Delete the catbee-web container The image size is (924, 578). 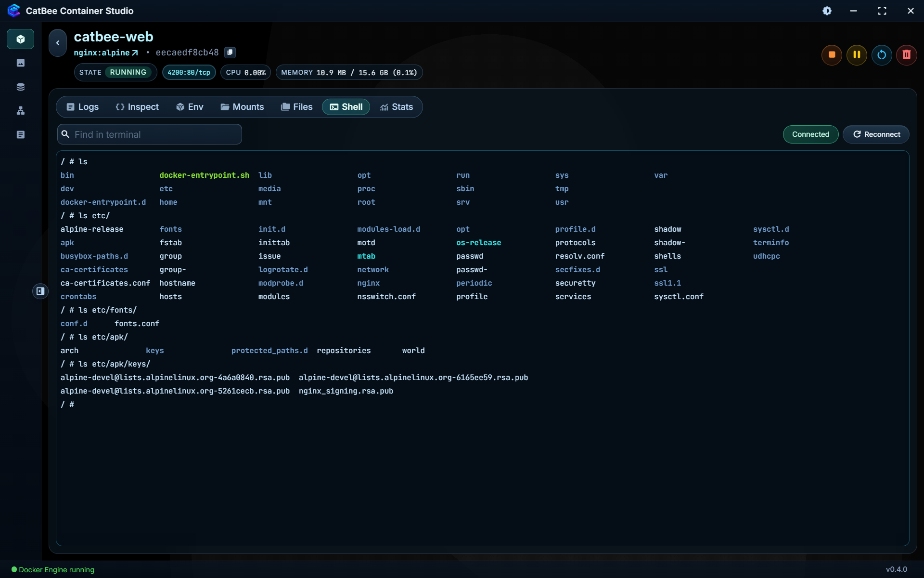click(907, 55)
